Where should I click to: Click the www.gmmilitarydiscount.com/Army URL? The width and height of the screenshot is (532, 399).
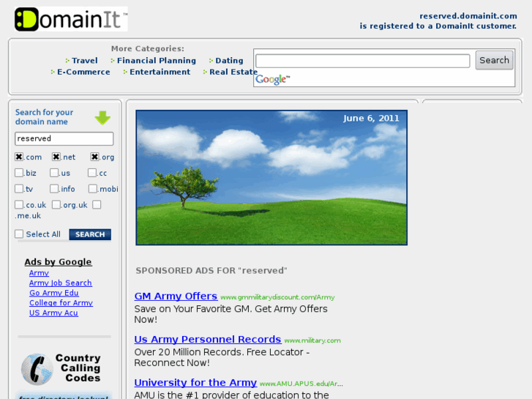(x=277, y=297)
